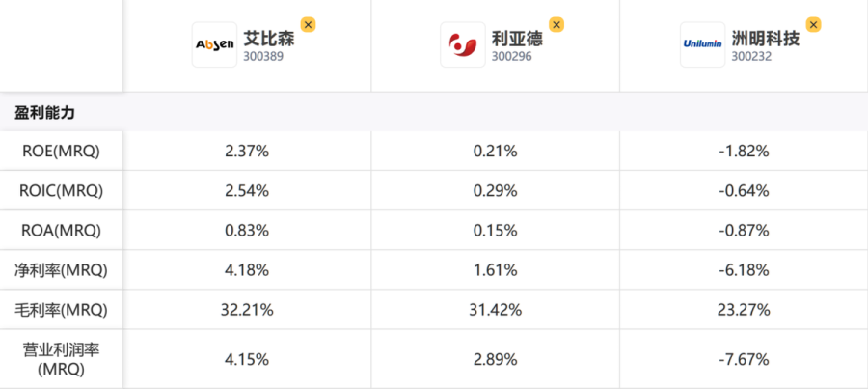Click stock code 300296
This screenshot has width=868, height=389.
[511, 57]
